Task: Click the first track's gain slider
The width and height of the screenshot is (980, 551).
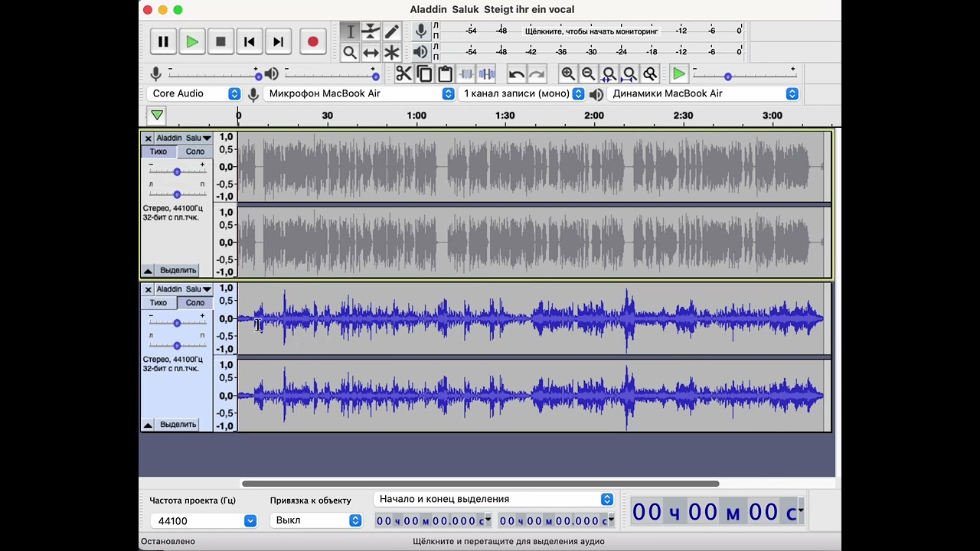Action: tap(177, 171)
